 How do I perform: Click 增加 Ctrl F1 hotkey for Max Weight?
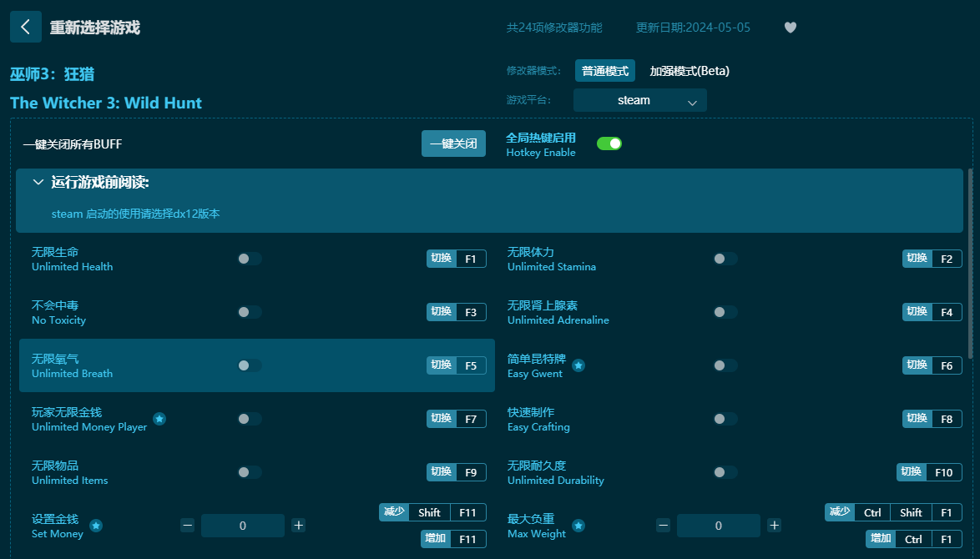click(x=914, y=539)
